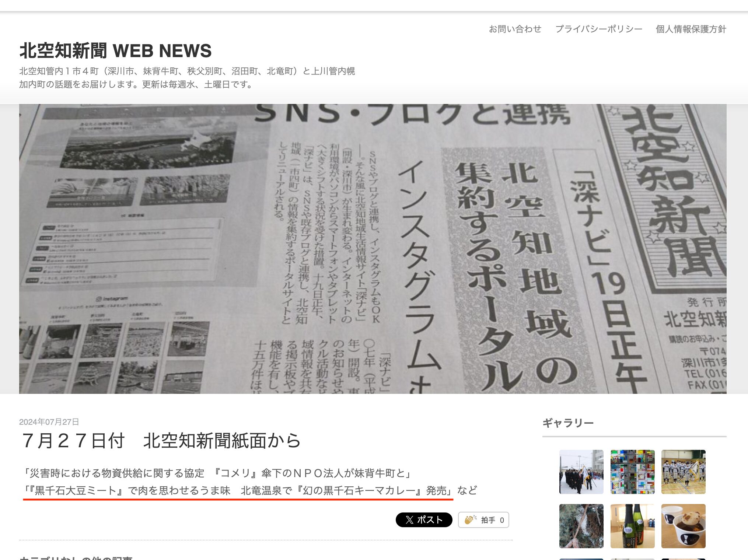Viewport: 748px width, 560px height.
Task: Click the 拍手 count number 0
Action: click(x=501, y=520)
